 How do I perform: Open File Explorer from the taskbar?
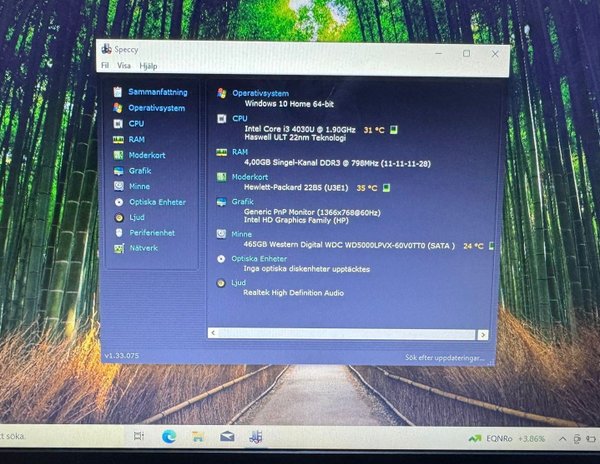click(198, 436)
